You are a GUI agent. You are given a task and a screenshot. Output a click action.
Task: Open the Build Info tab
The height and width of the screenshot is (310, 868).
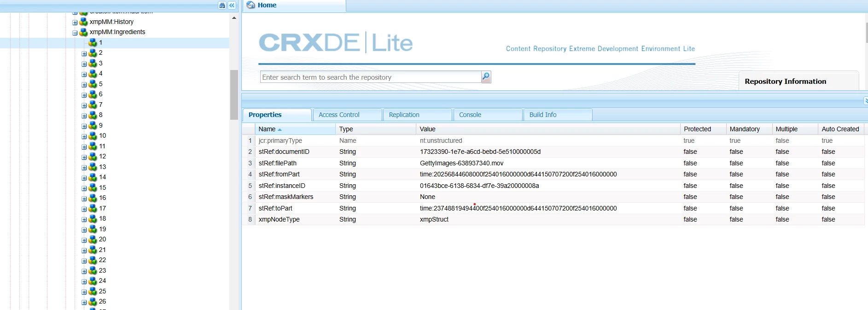tap(558, 115)
